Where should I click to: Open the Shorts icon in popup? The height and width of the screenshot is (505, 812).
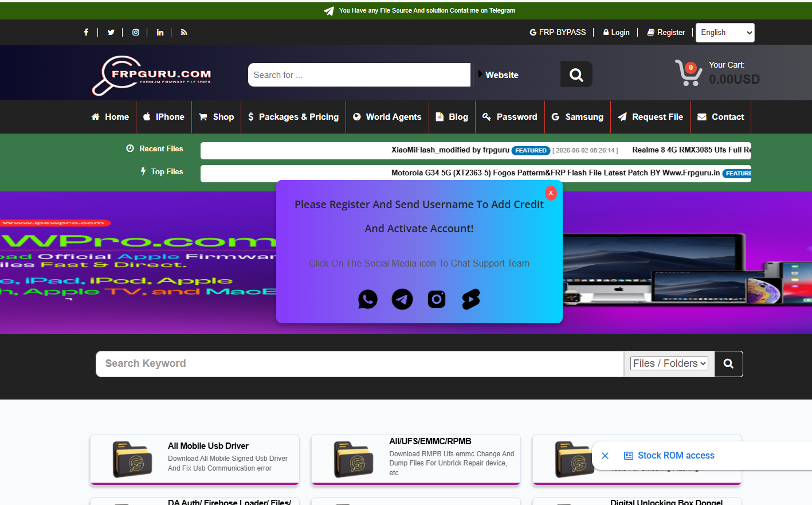click(471, 299)
